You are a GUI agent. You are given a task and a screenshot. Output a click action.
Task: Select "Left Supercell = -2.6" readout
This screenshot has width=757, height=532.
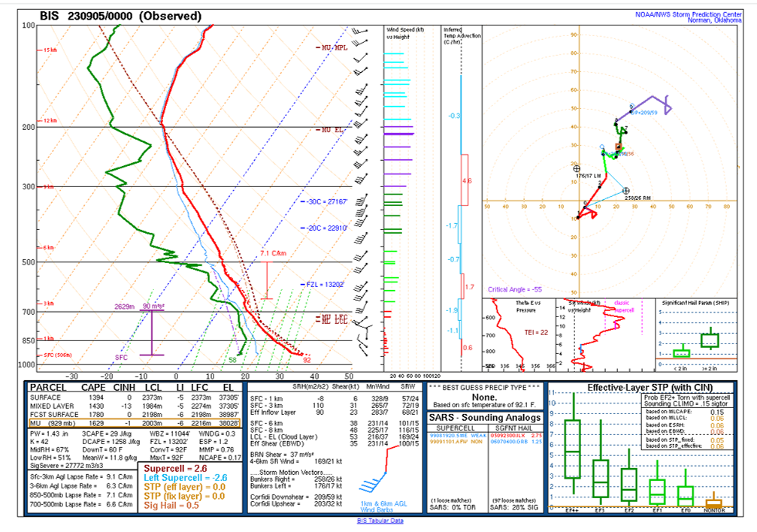(186, 478)
